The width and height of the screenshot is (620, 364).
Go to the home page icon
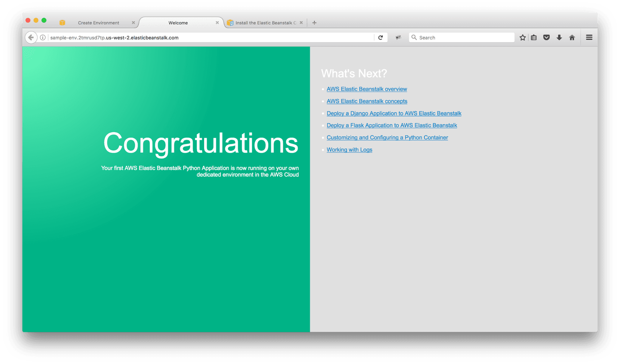tap(572, 38)
